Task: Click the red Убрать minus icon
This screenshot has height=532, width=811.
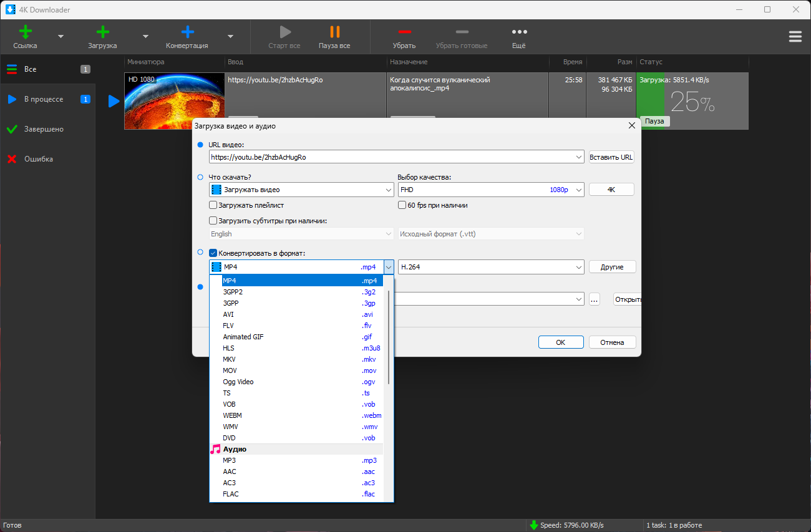Action: tap(404, 32)
